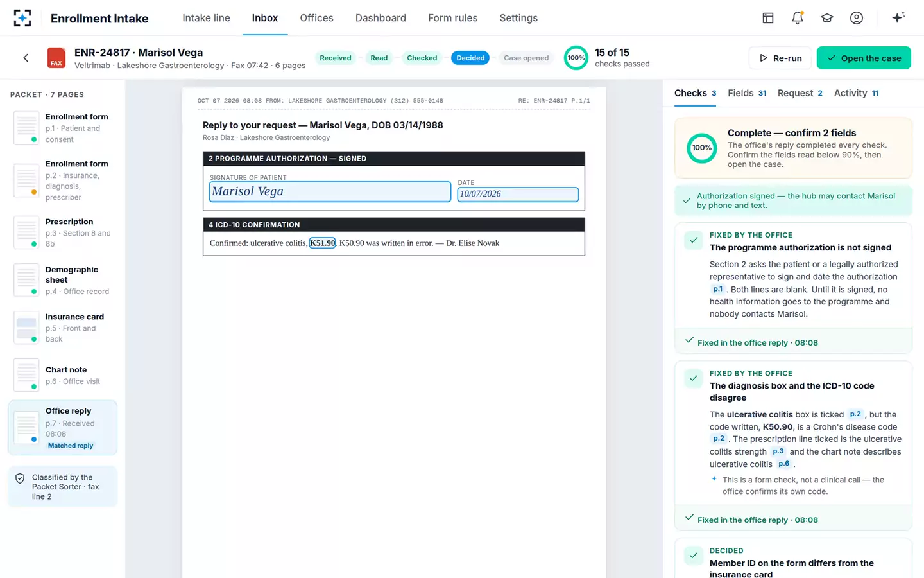This screenshot has height=578, width=924.
Task: Open the notifications bell
Action: (798, 18)
